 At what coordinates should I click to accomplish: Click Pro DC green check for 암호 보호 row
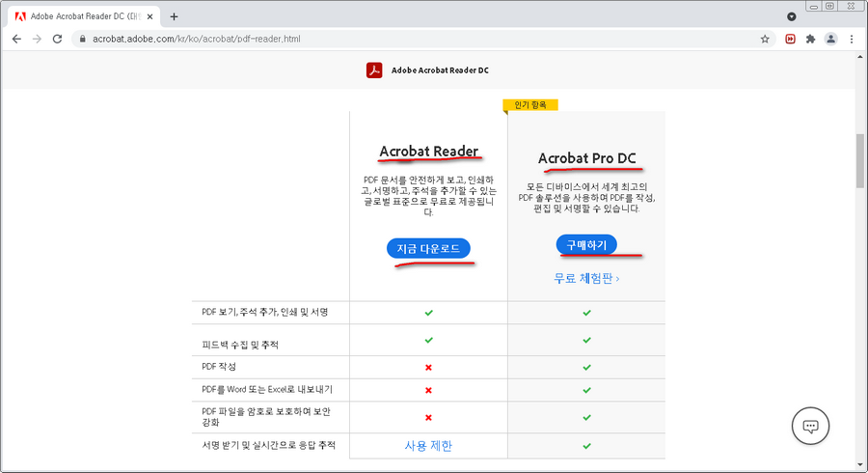click(x=586, y=418)
